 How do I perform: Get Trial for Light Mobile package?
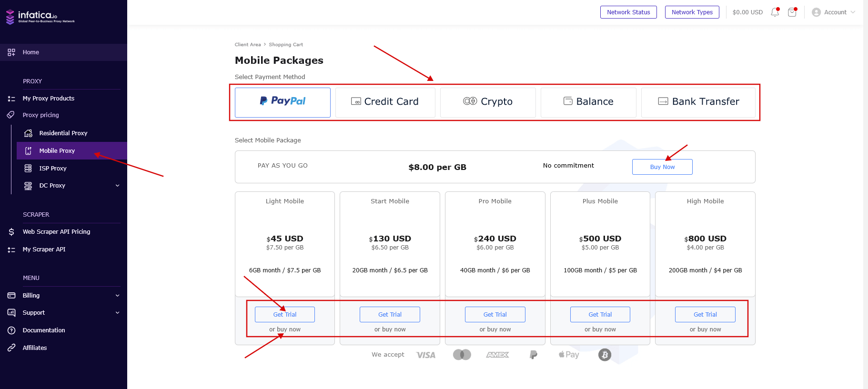285,315
